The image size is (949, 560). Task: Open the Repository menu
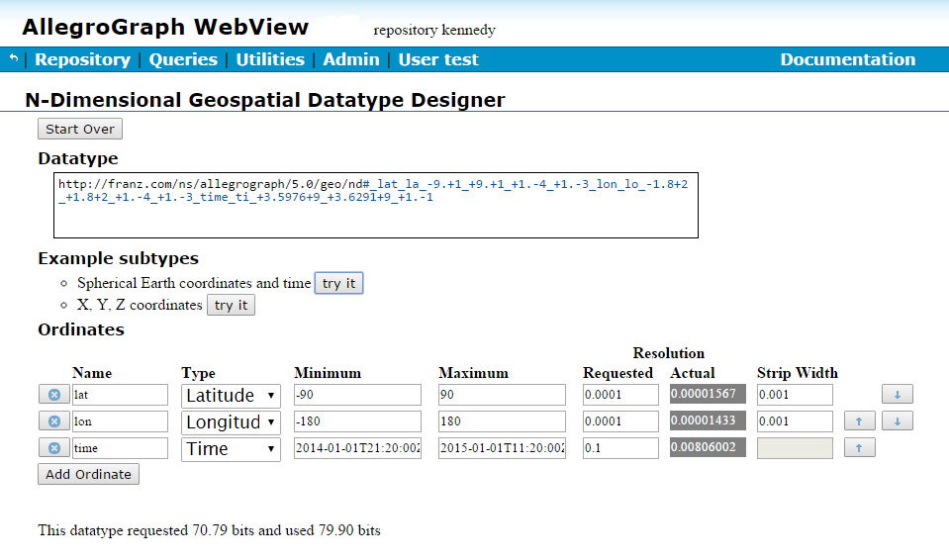point(82,59)
